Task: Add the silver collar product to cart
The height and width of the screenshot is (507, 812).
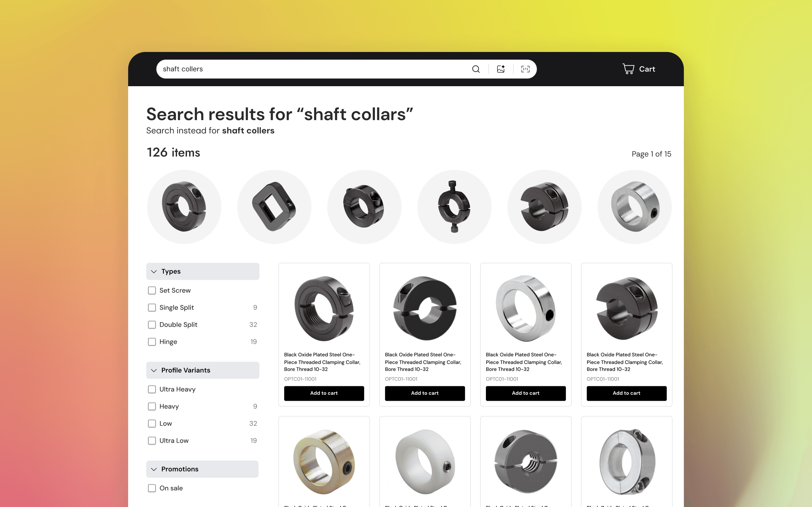Action: [x=526, y=393]
